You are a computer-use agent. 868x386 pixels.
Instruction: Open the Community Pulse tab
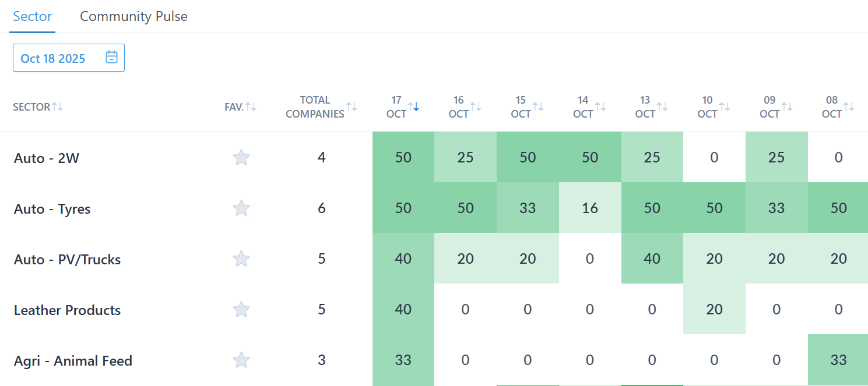click(x=133, y=16)
